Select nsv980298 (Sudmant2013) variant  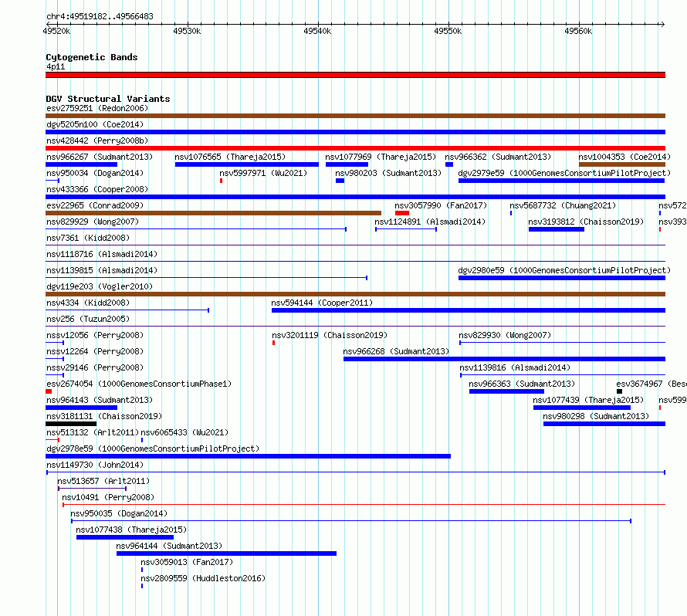[604, 424]
